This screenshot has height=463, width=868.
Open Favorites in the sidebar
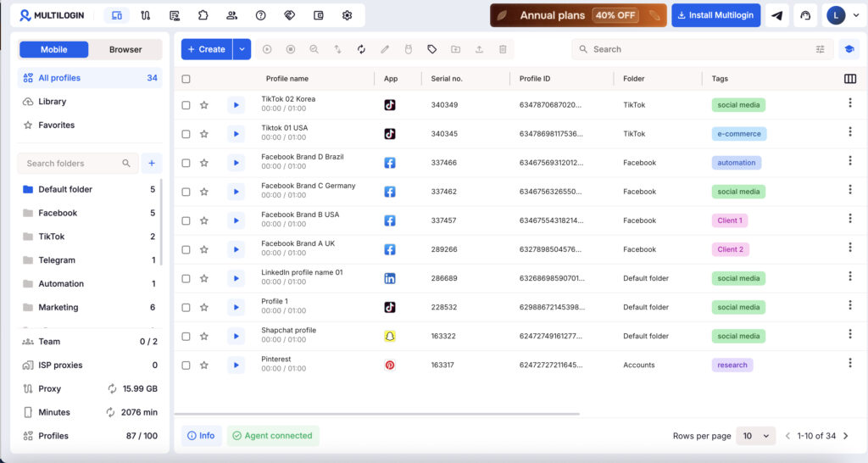click(90, 126)
